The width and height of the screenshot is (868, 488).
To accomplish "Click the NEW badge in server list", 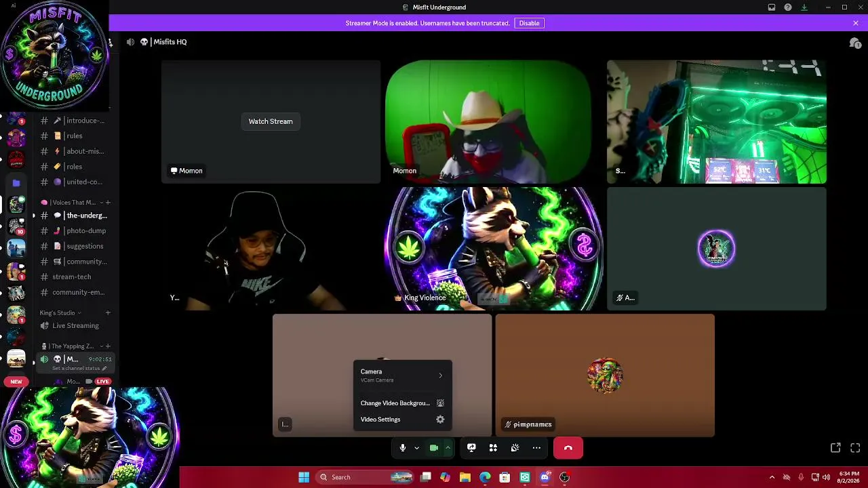I will tap(16, 382).
